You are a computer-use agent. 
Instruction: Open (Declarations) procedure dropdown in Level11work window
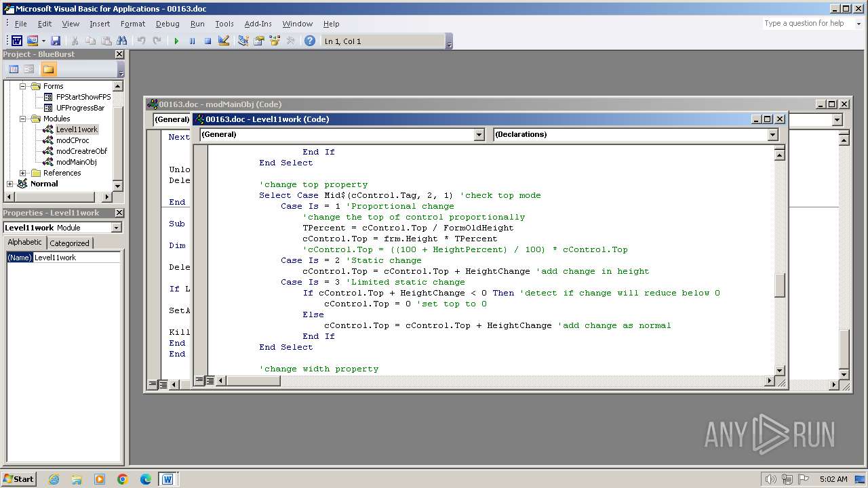tap(772, 135)
